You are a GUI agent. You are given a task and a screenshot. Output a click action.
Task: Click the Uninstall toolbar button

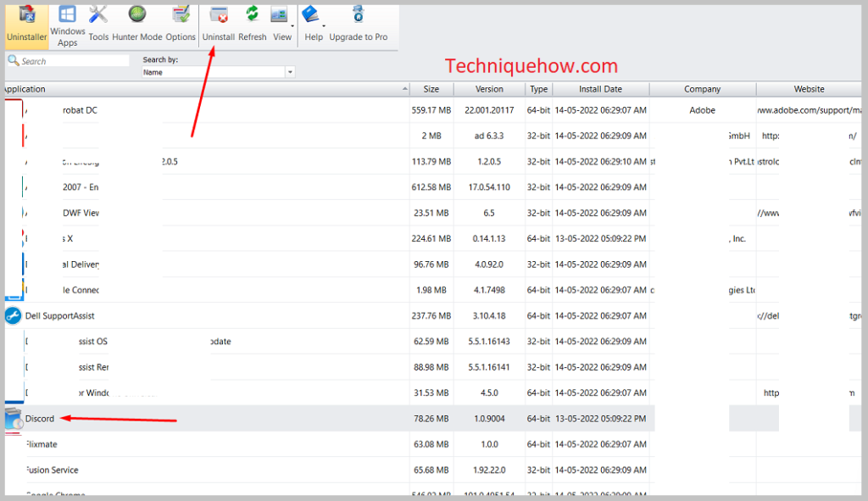click(218, 23)
